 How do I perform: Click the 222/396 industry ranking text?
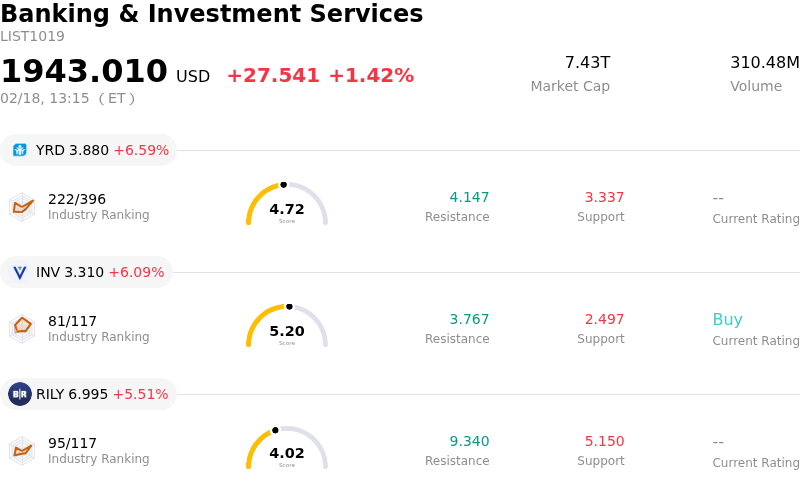(x=77, y=199)
